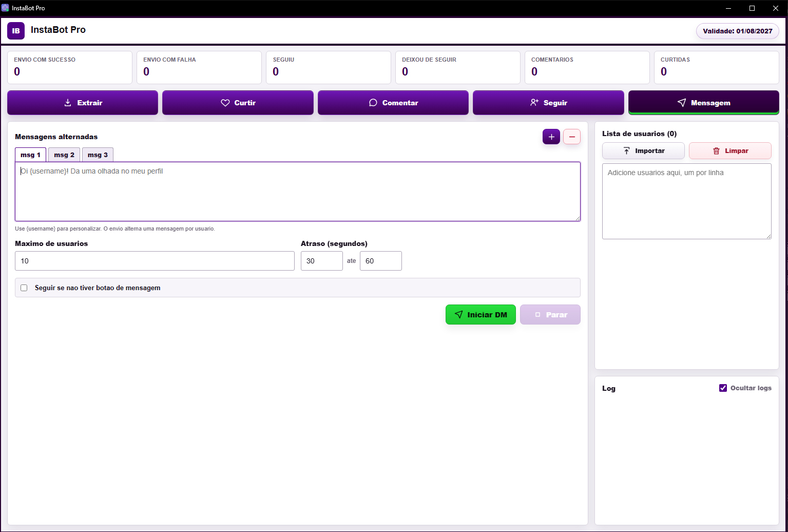788x532 pixels.
Task: Click the upload arrow icon on the Importar button
Action: [627, 151]
